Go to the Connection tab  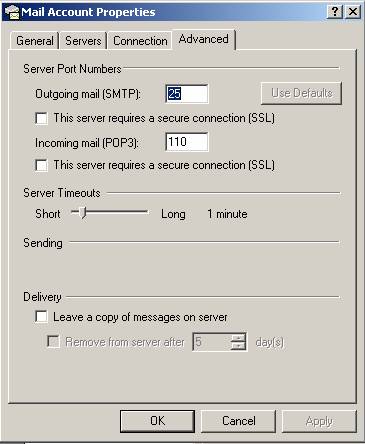tap(140, 41)
